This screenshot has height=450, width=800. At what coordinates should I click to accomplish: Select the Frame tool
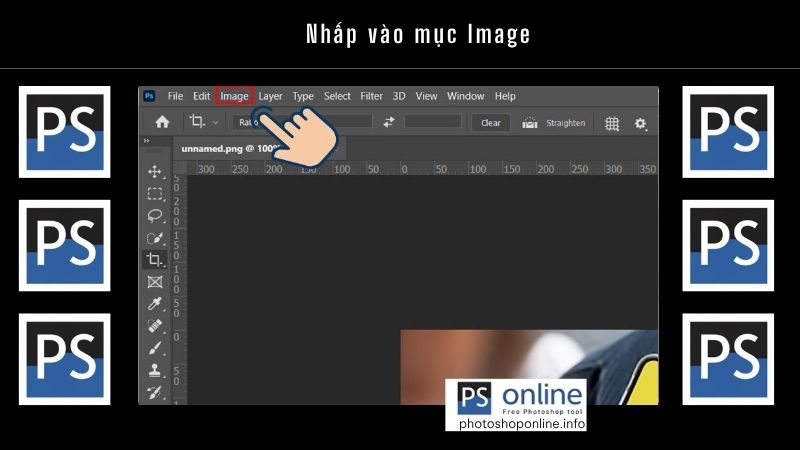coord(155,282)
